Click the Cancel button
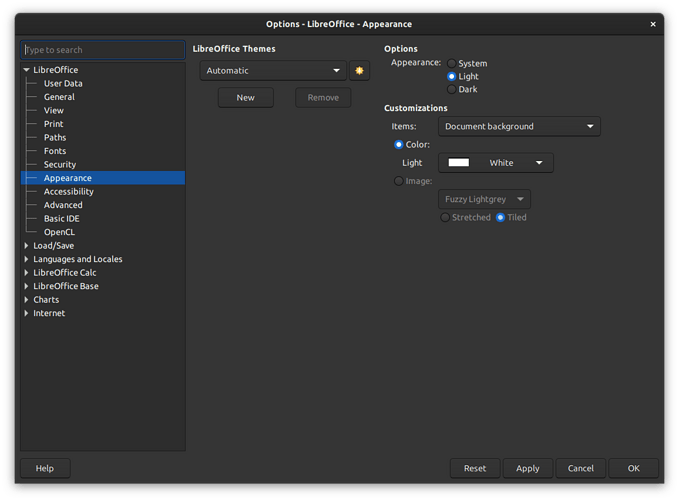 point(581,468)
